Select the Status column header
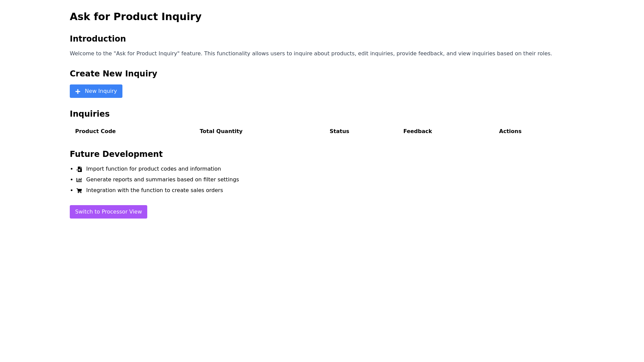The height and width of the screenshot is (362, 644). (339, 131)
